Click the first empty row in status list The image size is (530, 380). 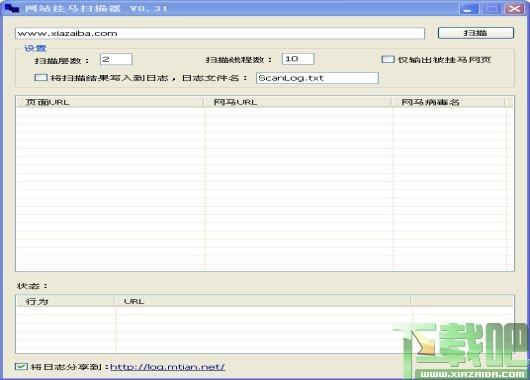click(265, 311)
